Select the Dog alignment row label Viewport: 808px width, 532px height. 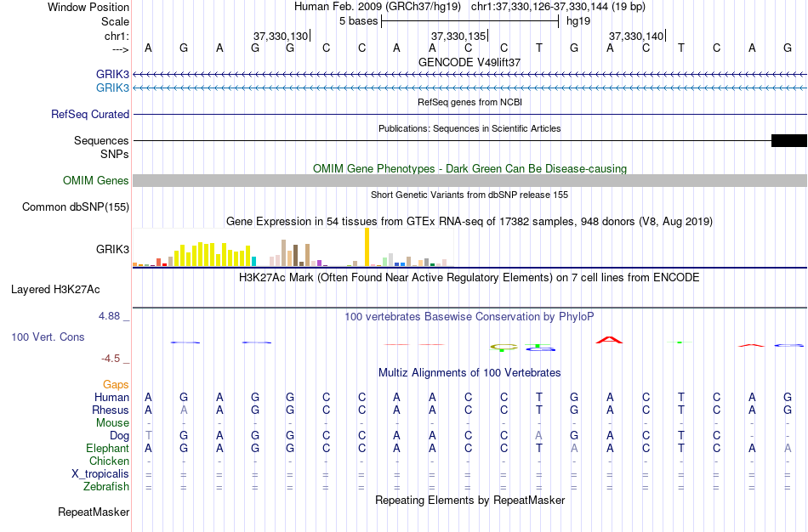click(x=119, y=436)
